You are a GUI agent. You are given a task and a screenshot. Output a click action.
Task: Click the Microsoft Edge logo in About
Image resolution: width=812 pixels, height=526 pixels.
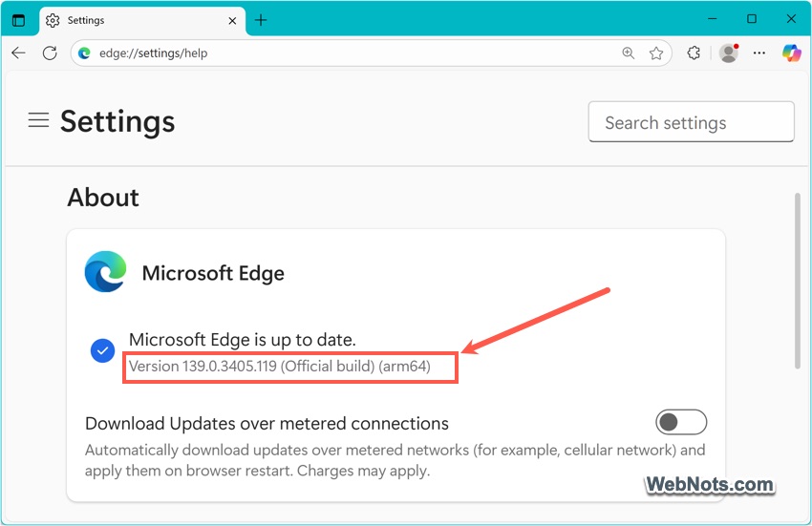(106, 272)
